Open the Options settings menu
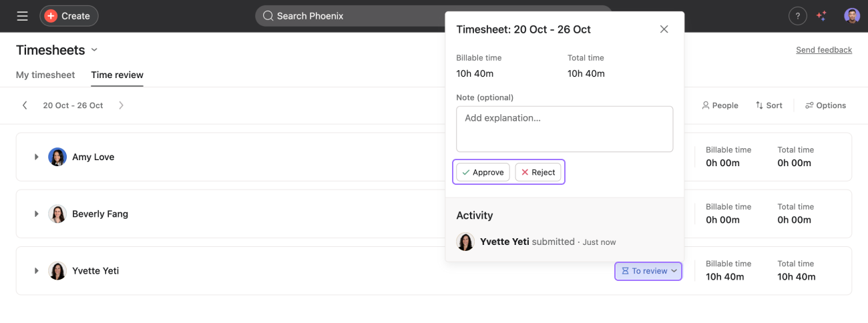868x323 pixels. (x=825, y=105)
